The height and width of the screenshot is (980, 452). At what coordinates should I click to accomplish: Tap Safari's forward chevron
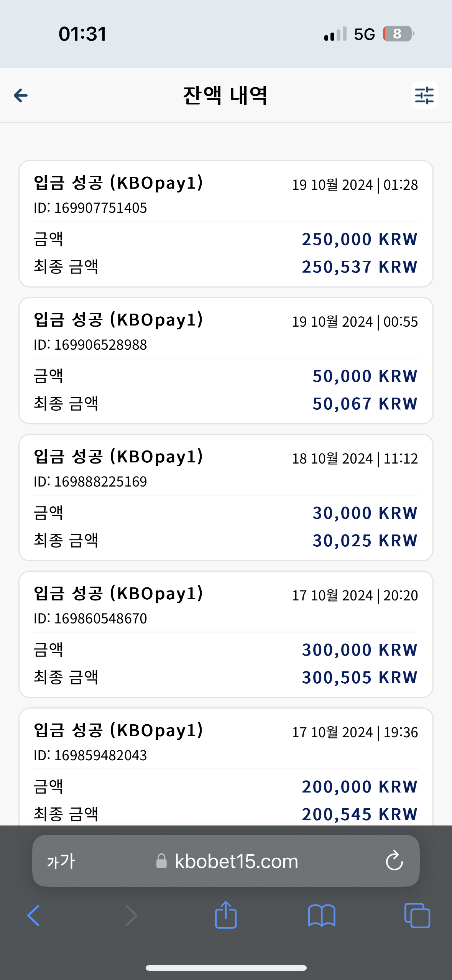tap(131, 916)
